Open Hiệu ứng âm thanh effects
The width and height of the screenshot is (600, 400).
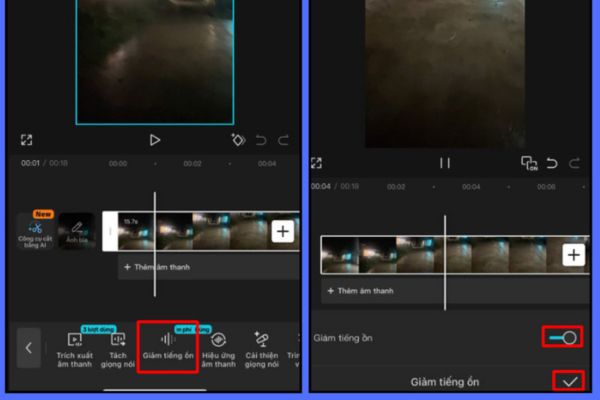tap(218, 347)
